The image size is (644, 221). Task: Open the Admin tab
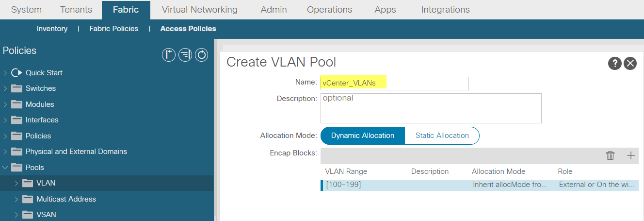[x=274, y=10]
